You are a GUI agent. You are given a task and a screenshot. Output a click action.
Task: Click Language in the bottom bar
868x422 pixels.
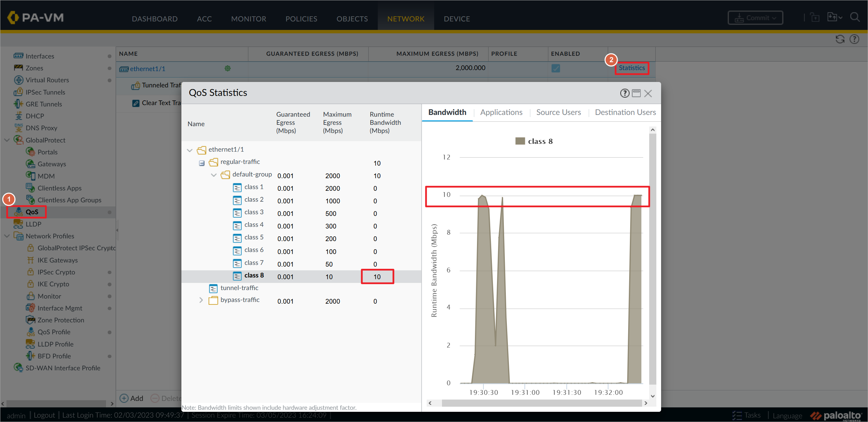click(787, 416)
